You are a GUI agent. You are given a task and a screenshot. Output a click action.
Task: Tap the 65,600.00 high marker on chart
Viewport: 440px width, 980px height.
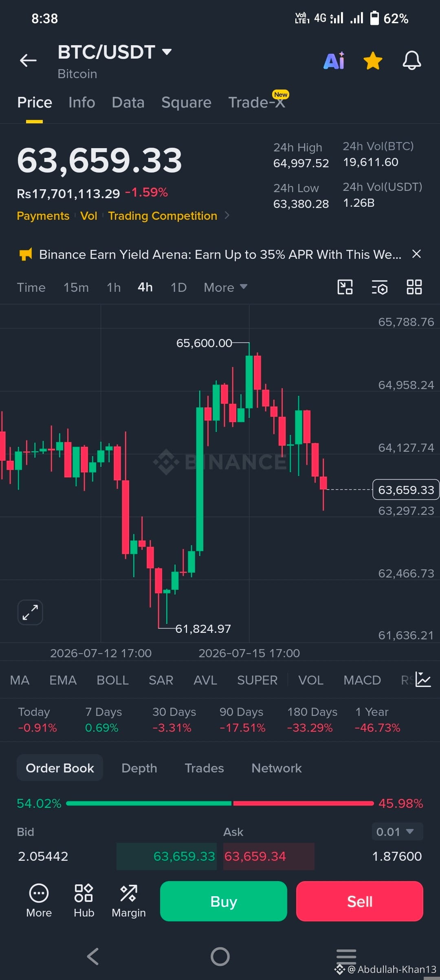(x=204, y=343)
